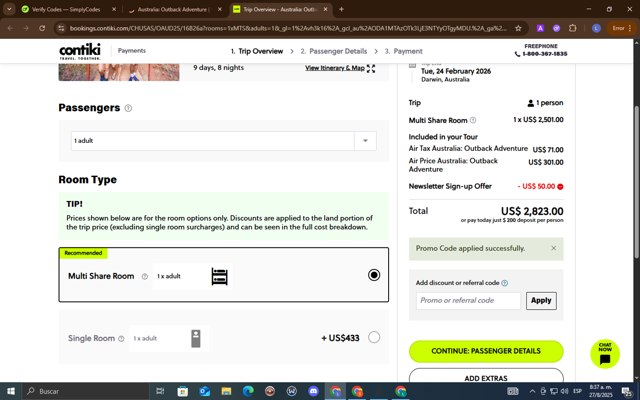Click the Error button in the browser toolbar
The image size is (640, 400).
(x=622, y=28)
